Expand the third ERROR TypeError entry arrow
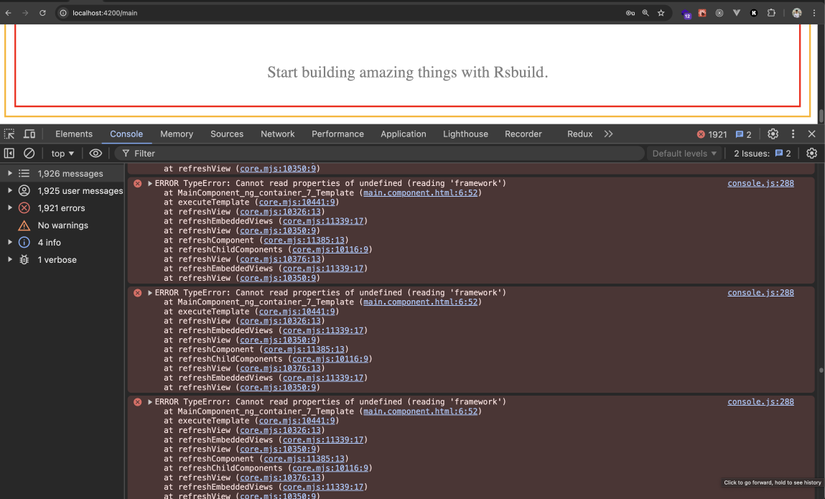 [150, 402]
